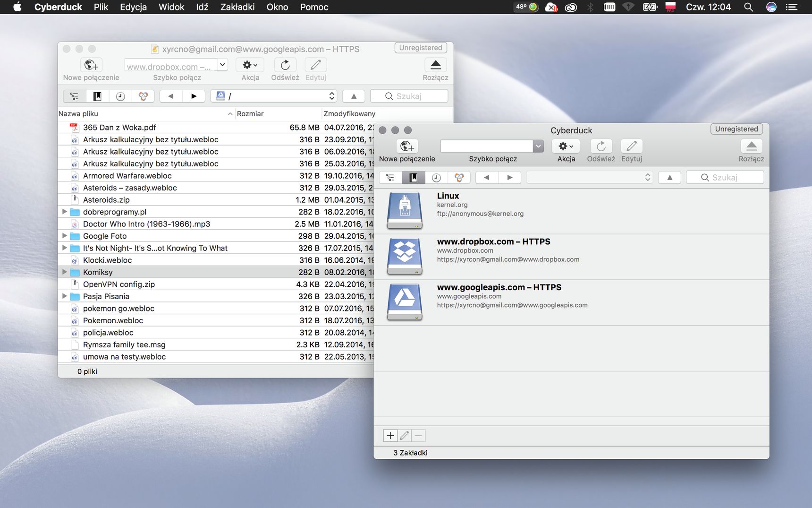This screenshot has height=508, width=812.
Task: Select Doctor Who Intro mp3 file
Action: click(x=216, y=224)
